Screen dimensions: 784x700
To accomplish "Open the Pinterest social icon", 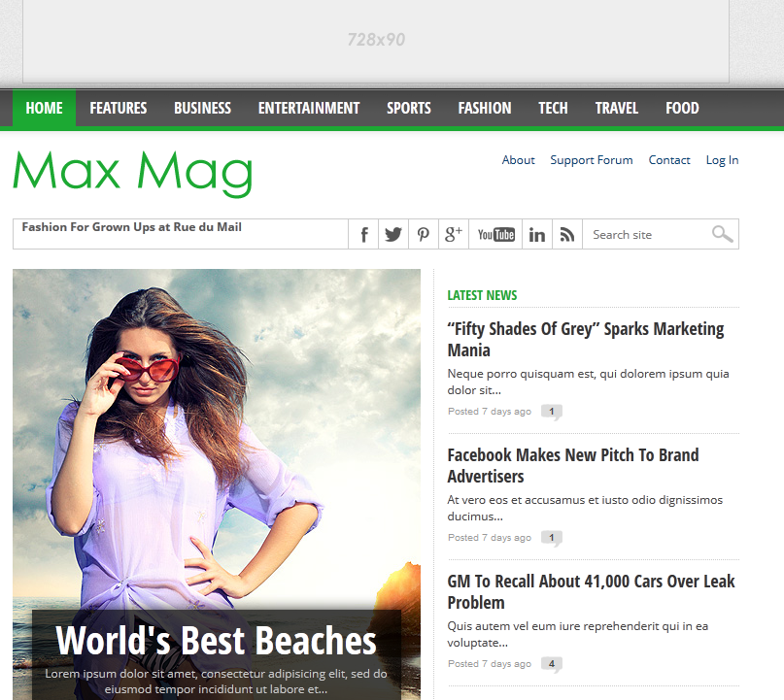I will pos(424,234).
